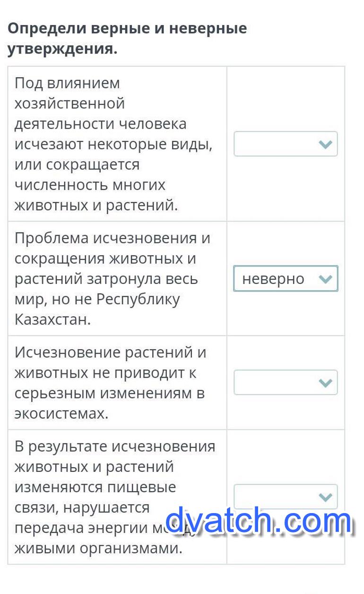Click the phrase "живыми организмами" in the last statement

[x=98, y=549]
